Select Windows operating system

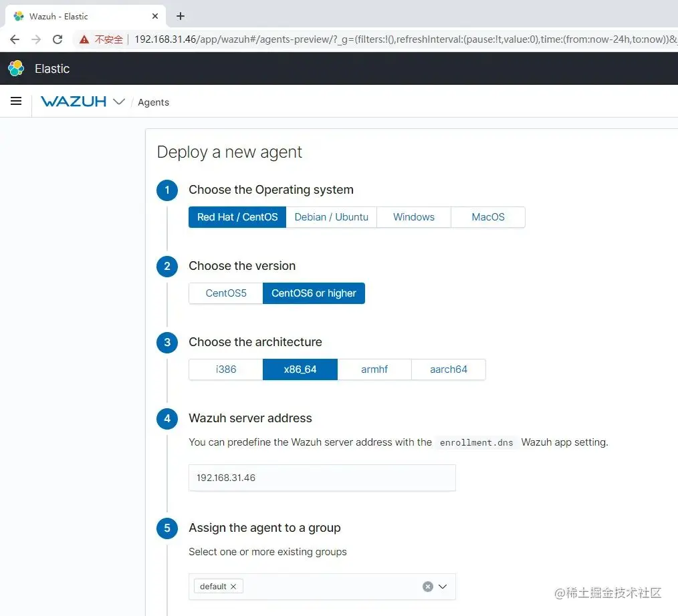point(414,217)
